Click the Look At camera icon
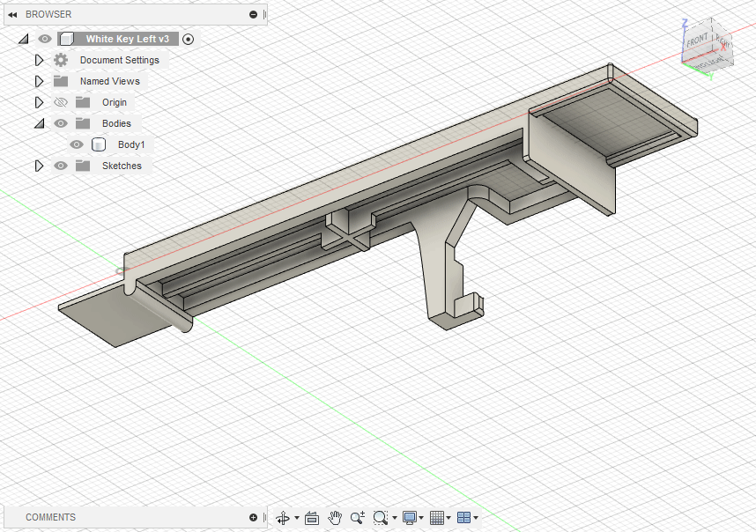This screenshot has height=532, width=756. pyautogui.click(x=311, y=518)
